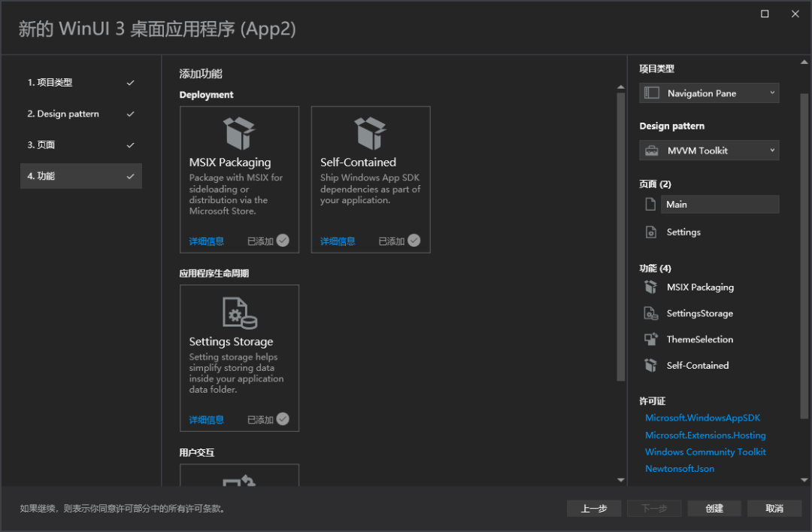Toggle Self-Contained added checkmark

(x=414, y=240)
